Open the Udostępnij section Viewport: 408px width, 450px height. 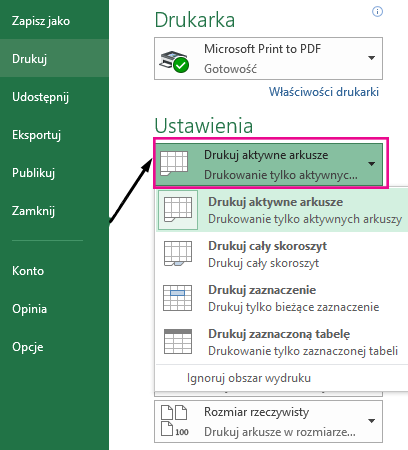tap(40, 97)
